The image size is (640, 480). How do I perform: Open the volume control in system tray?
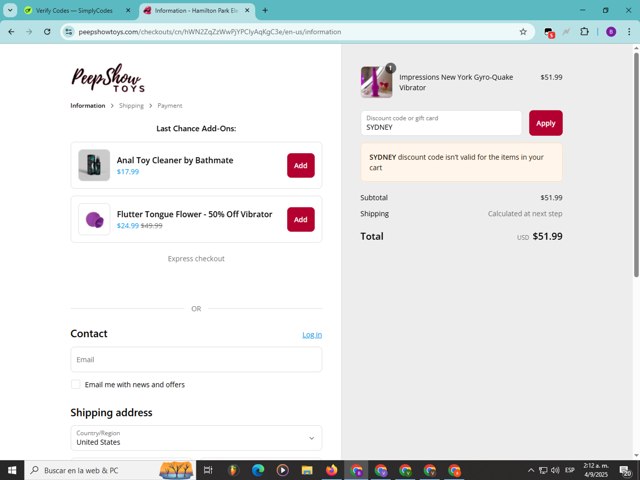click(555, 470)
